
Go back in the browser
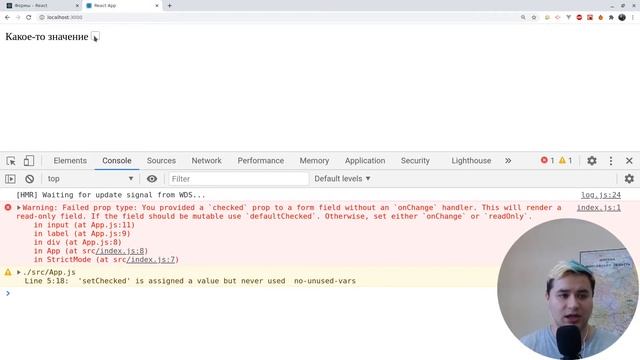[x=7, y=18]
